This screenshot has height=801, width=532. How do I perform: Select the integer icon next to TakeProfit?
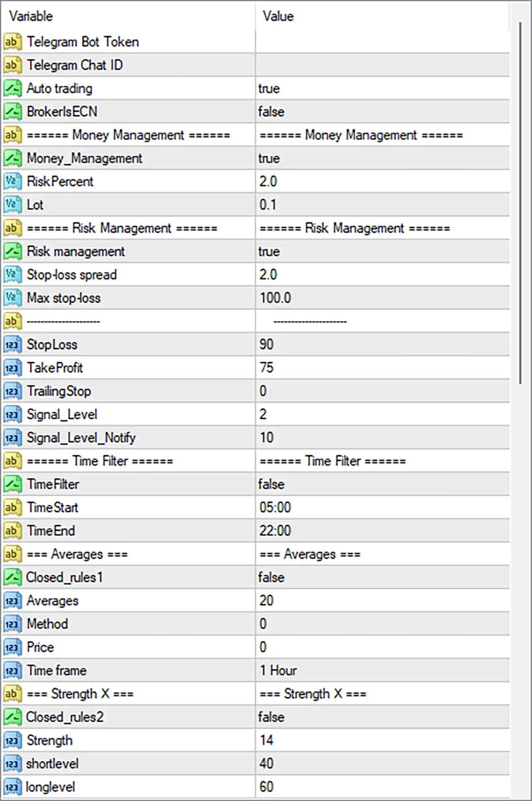12,368
